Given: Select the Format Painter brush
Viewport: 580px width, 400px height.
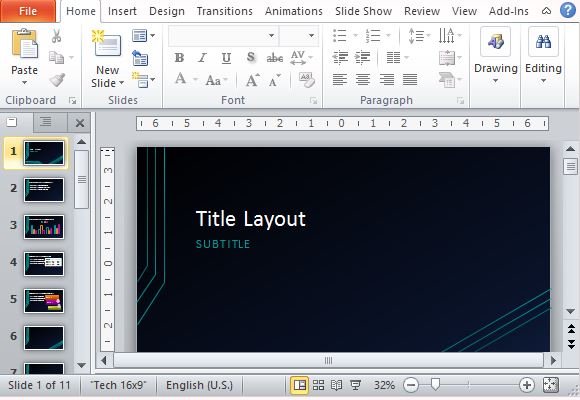Looking at the screenshot, I should 57,79.
